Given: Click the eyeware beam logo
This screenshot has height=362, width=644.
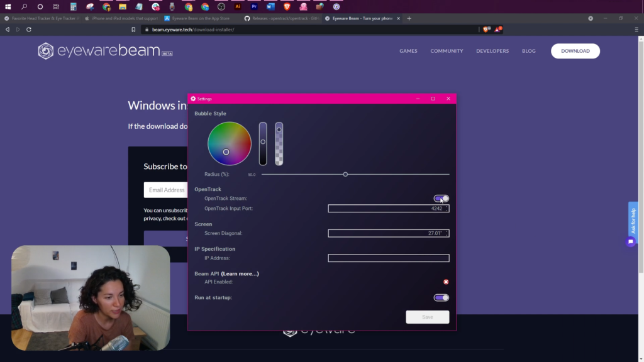Looking at the screenshot, I should (x=105, y=51).
